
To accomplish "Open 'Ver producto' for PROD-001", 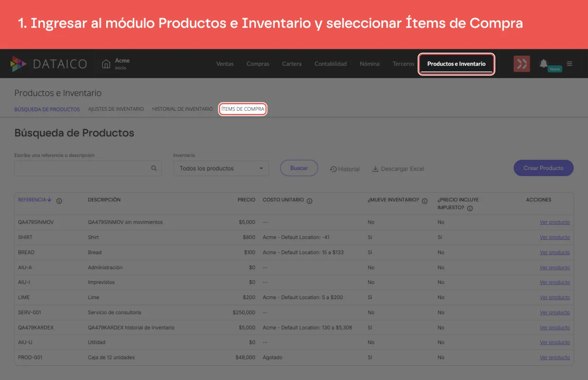I will pos(555,358).
